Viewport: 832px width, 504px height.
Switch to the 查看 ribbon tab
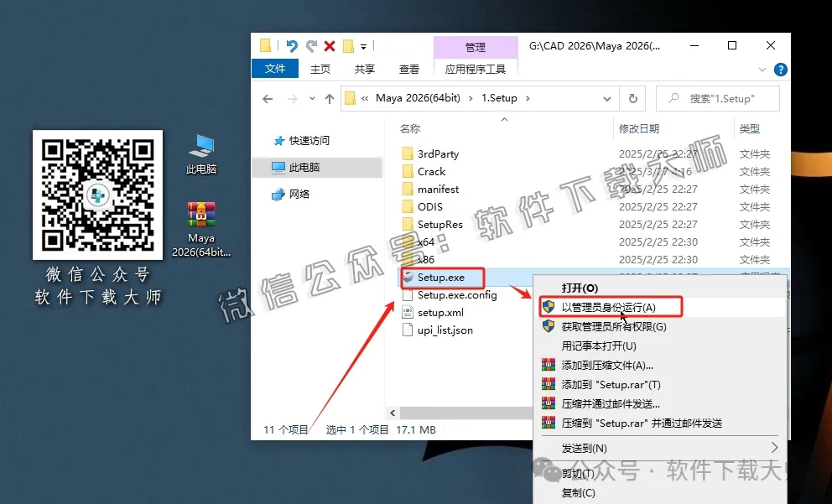pyautogui.click(x=408, y=69)
